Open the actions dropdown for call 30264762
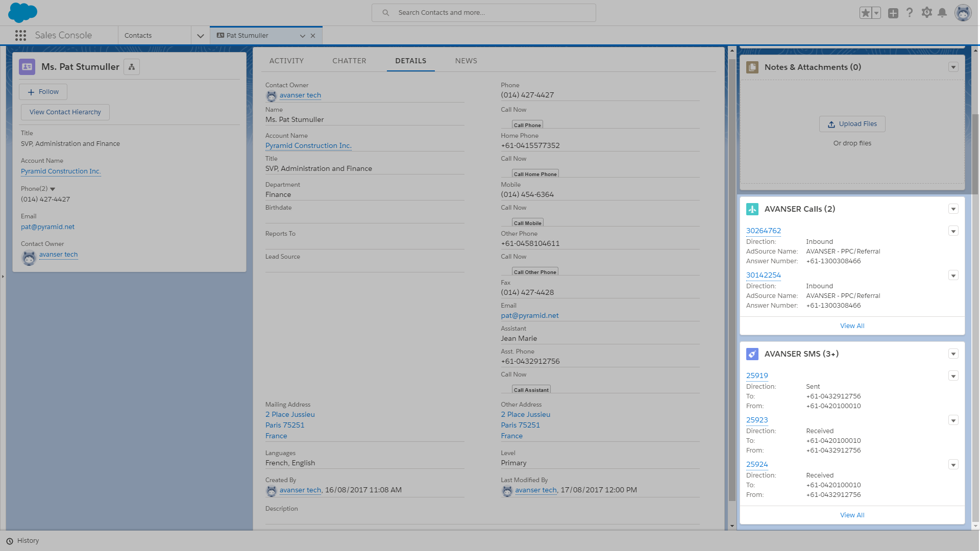 coord(953,231)
